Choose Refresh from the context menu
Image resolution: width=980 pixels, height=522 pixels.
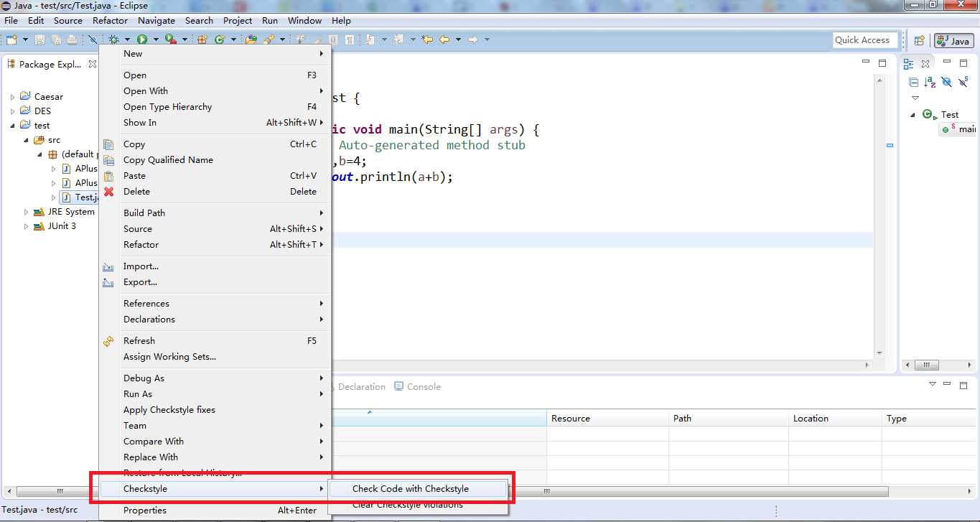click(x=215, y=341)
